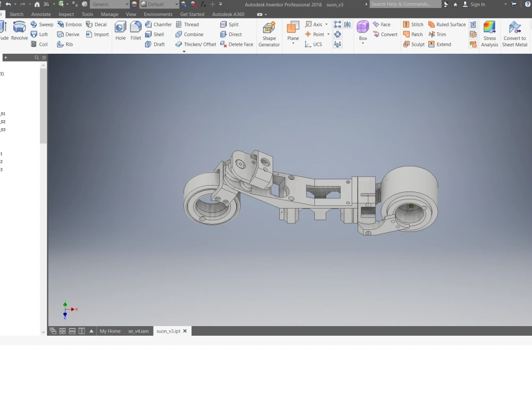The height and width of the screenshot is (399, 532).
Task: Activate the Stitch surface tool
Action: point(413,24)
